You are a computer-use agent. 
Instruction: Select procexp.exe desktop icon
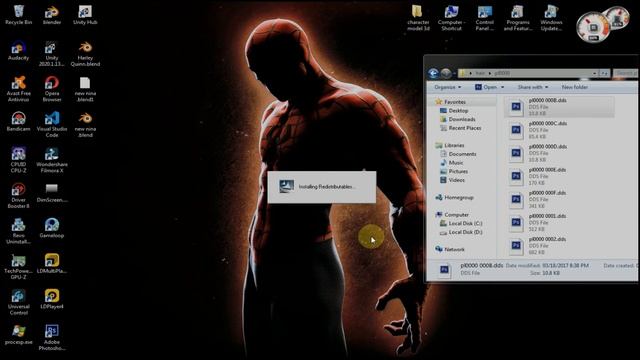18,335
